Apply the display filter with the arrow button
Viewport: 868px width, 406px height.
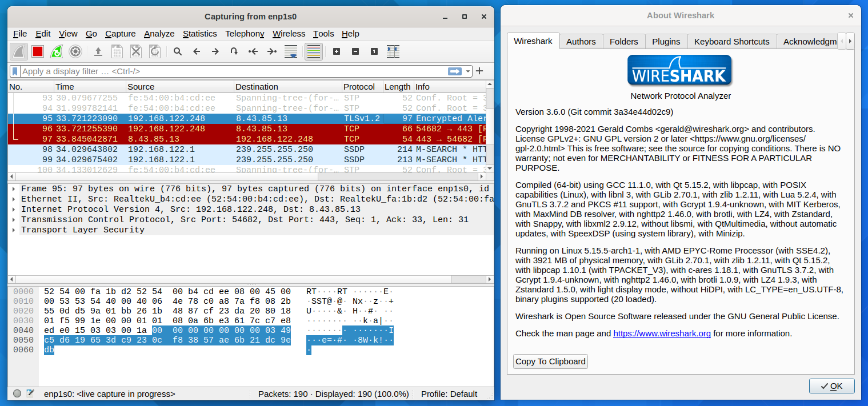pos(455,71)
